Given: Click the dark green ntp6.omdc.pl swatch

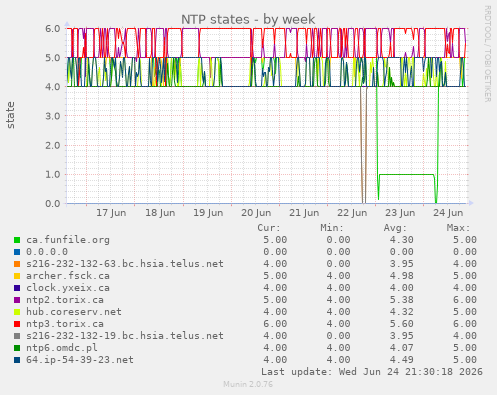Looking at the screenshot, I should coord(17,348).
